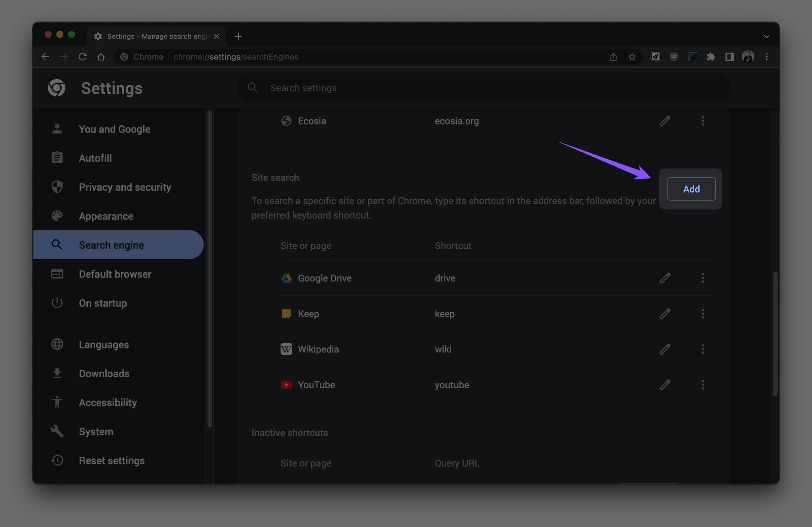This screenshot has height=527, width=812.
Task: Close the Settings tab
Action: (x=216, y=37)
